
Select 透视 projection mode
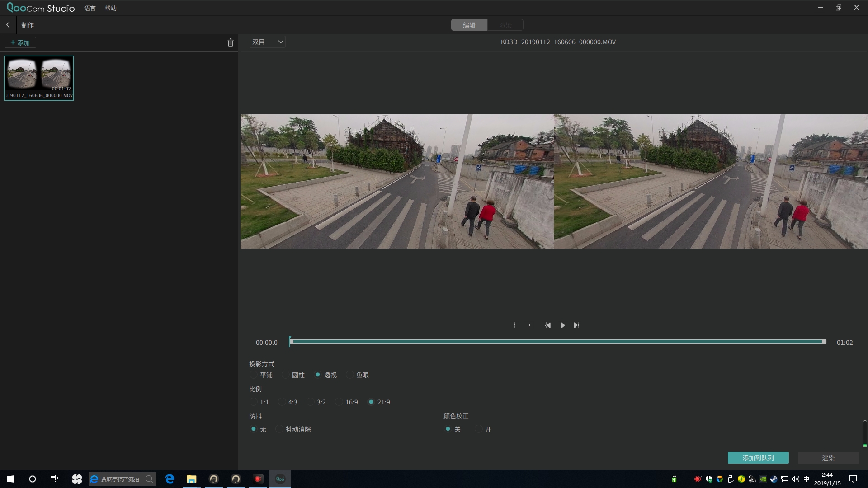(x=325, y=375)
